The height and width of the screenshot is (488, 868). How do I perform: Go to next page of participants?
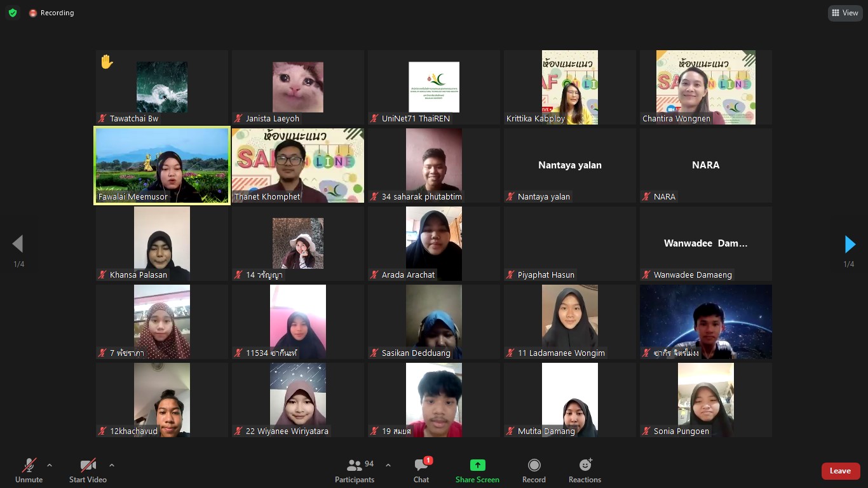point(850,244)
